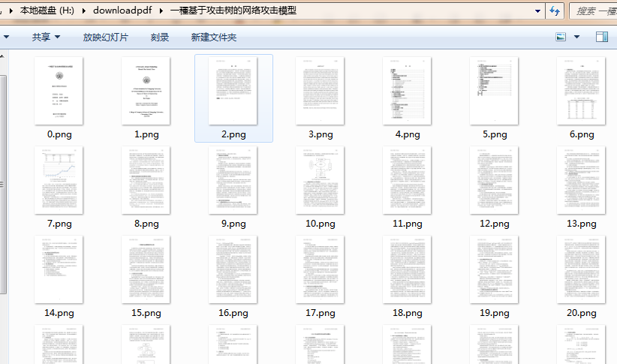Select the 17.png thumbnail
The height and width of the screenshot is (364, 617).
coord(320,269)
